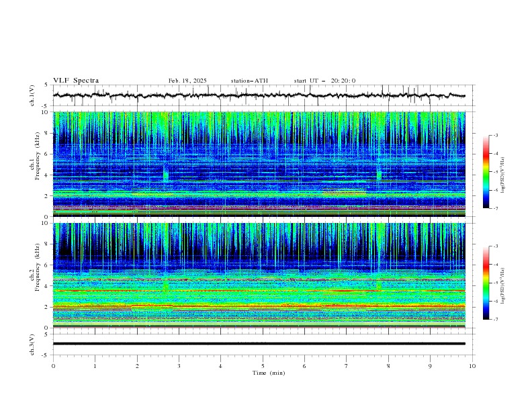This screenshot has width=532, height=411.
Task: Click time axis tick label "1"
Action: (x=95, y=366)
